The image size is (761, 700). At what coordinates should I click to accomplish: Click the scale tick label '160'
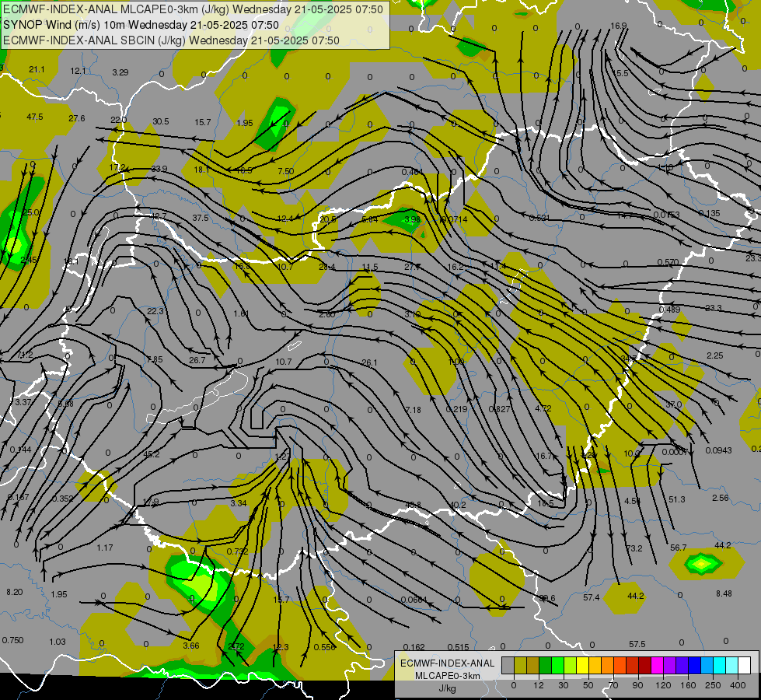tap(688, 685)
